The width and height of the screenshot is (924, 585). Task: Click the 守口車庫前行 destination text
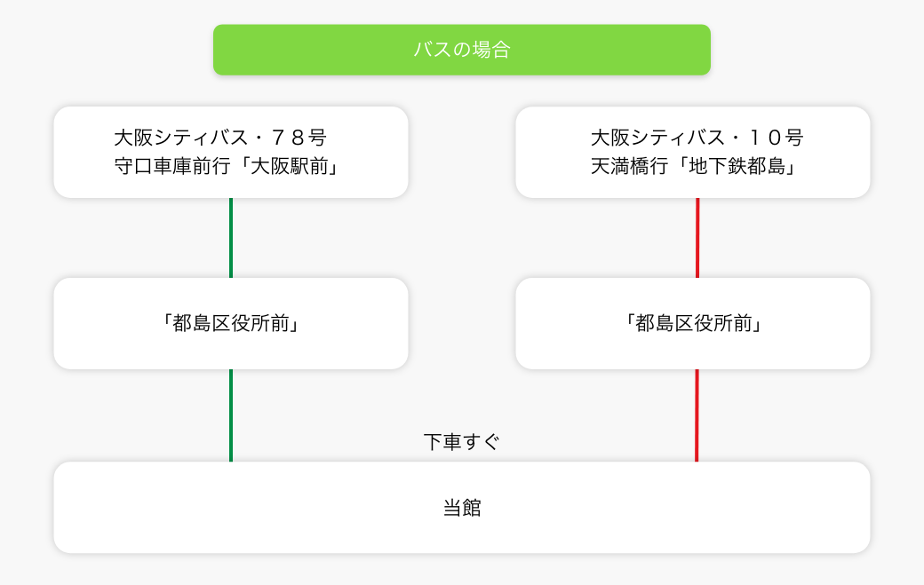(x=167, y=166)
